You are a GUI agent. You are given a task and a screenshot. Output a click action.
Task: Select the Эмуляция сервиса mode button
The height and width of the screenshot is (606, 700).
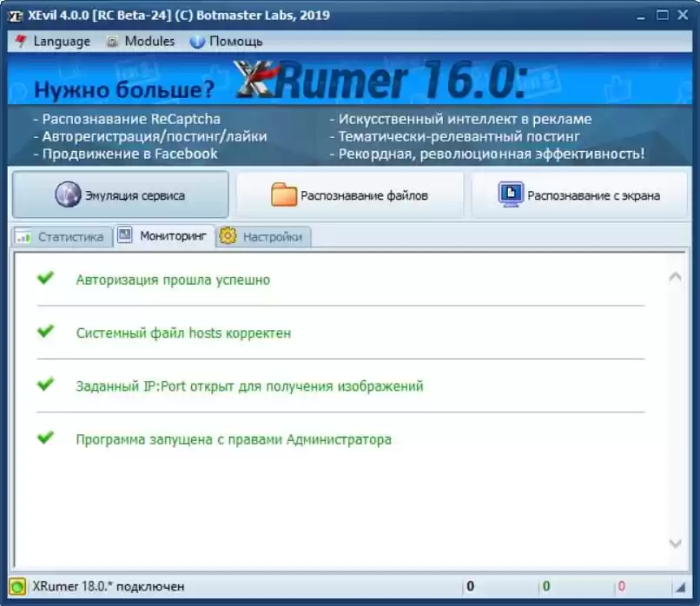click(121, 195)
